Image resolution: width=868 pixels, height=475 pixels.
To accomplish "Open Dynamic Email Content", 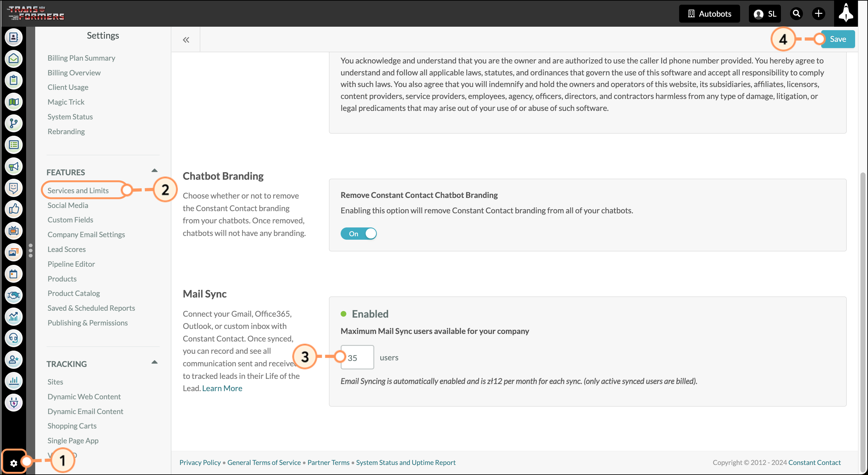I will (x=85, y=412).
